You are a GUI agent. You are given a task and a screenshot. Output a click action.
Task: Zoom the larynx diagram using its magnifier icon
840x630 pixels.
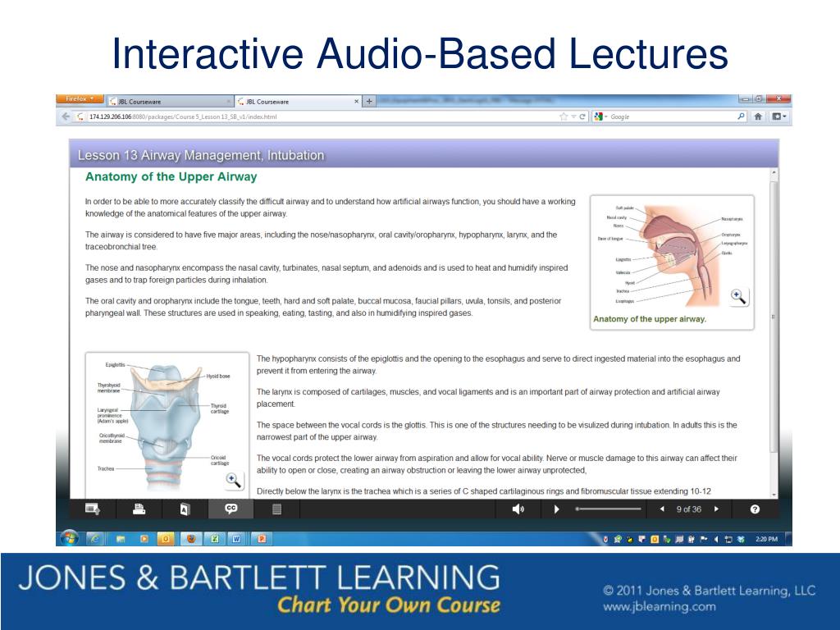(x=233, y=481)
